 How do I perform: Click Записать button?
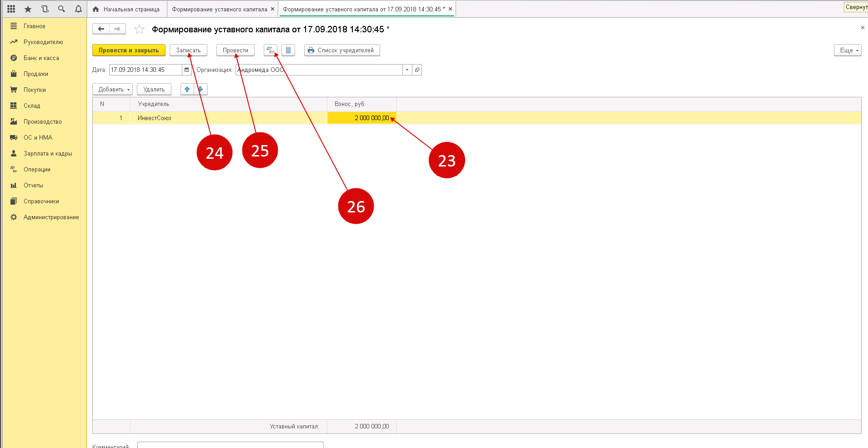(x=188, y=50)
